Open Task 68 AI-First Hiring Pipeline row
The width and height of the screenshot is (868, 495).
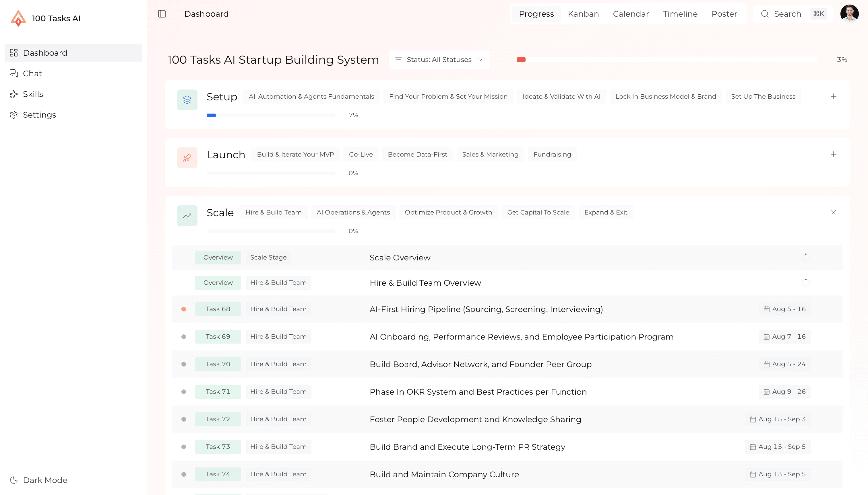tap(507, 309)
